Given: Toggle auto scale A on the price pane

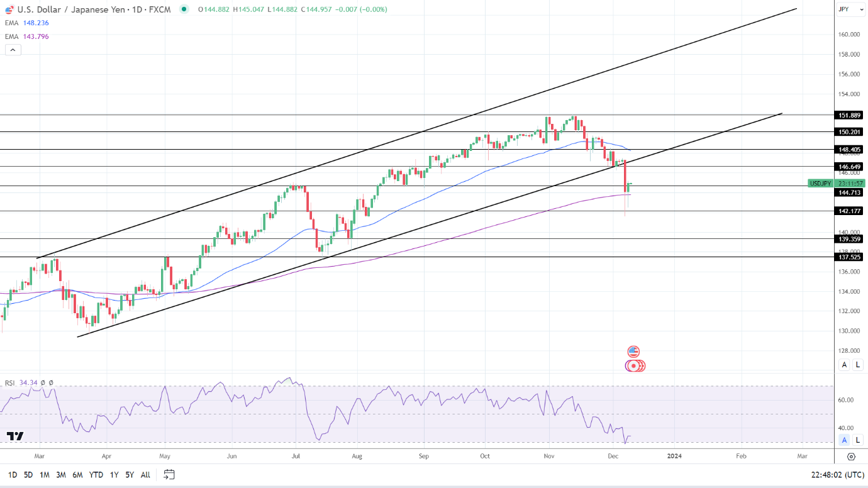Looking at the screenshot, I should point(844,365).
